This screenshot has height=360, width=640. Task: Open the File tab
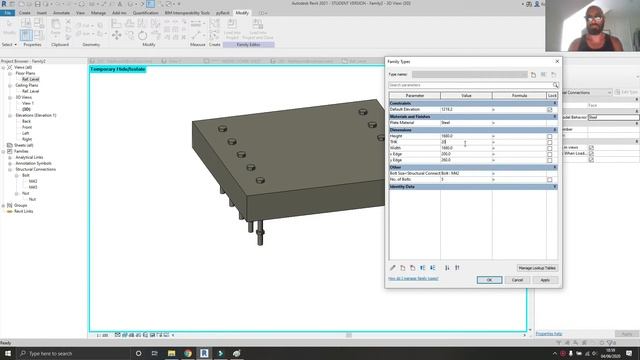coord(8,13)
